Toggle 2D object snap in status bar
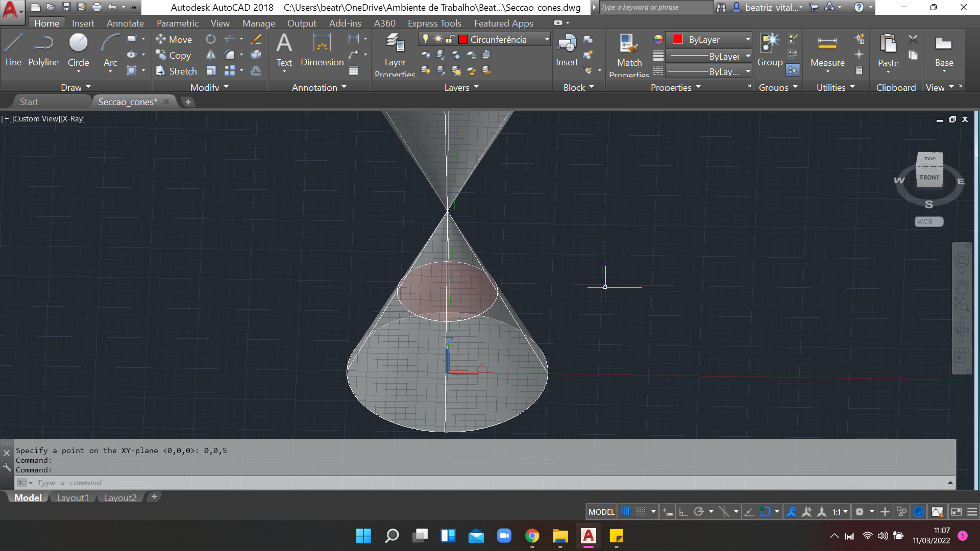Screen dimensions: 980x551 765,512
